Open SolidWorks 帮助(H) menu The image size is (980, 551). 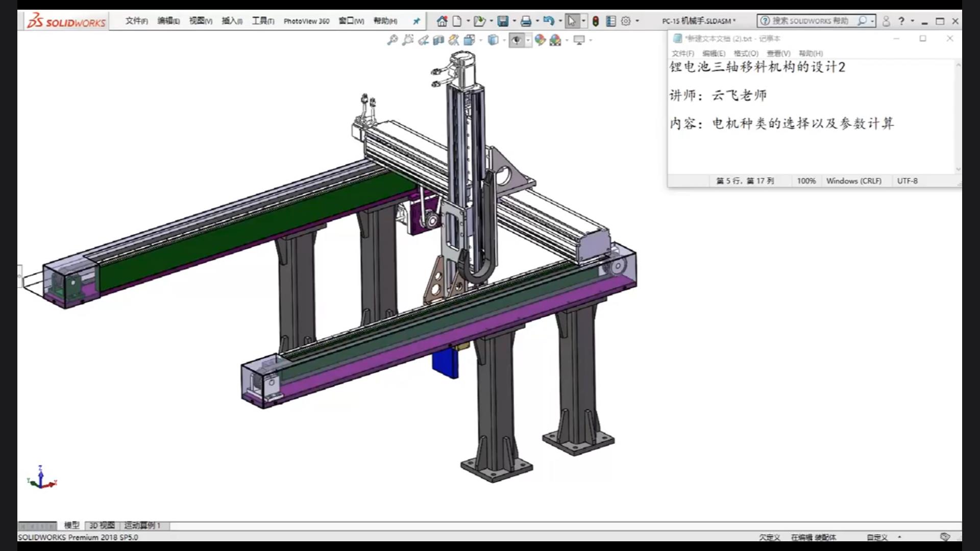pyautogui.click(x=385, y=21)
